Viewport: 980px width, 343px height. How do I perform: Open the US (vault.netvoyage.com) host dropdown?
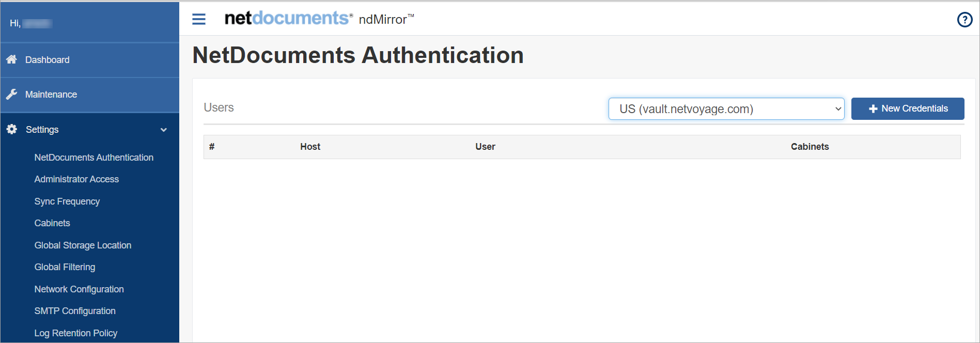(x=726, y=109)
